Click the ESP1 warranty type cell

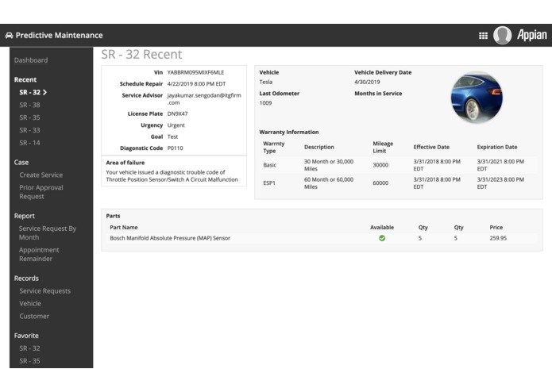tap(269, 183)
